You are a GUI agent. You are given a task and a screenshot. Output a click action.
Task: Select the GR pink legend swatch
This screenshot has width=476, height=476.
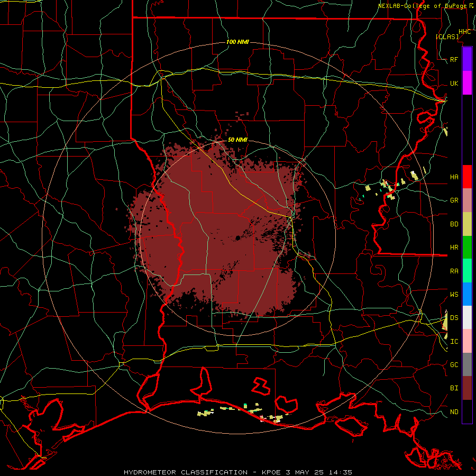[x=467, y=200]
